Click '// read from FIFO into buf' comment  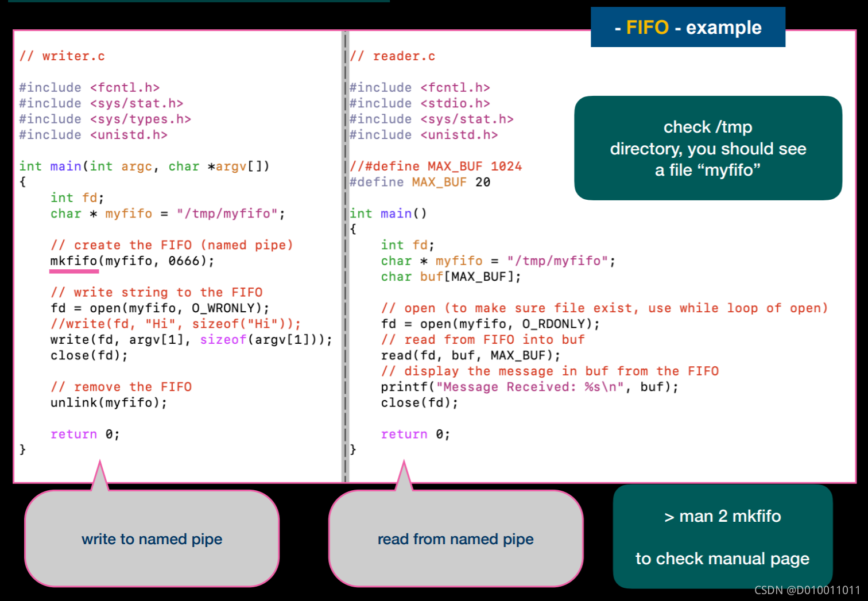pos(483,340)
